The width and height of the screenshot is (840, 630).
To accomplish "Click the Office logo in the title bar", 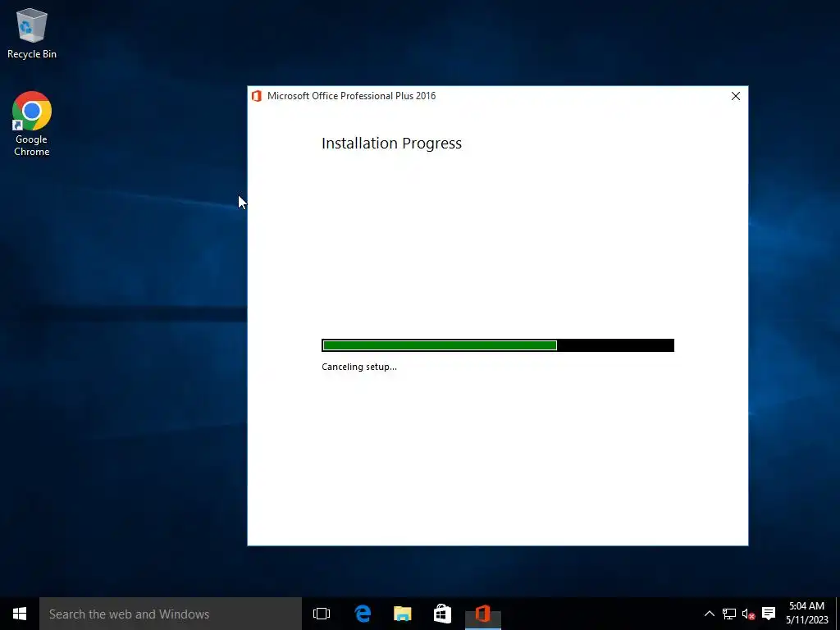I will pyautogui.click(x=257, y=96).
